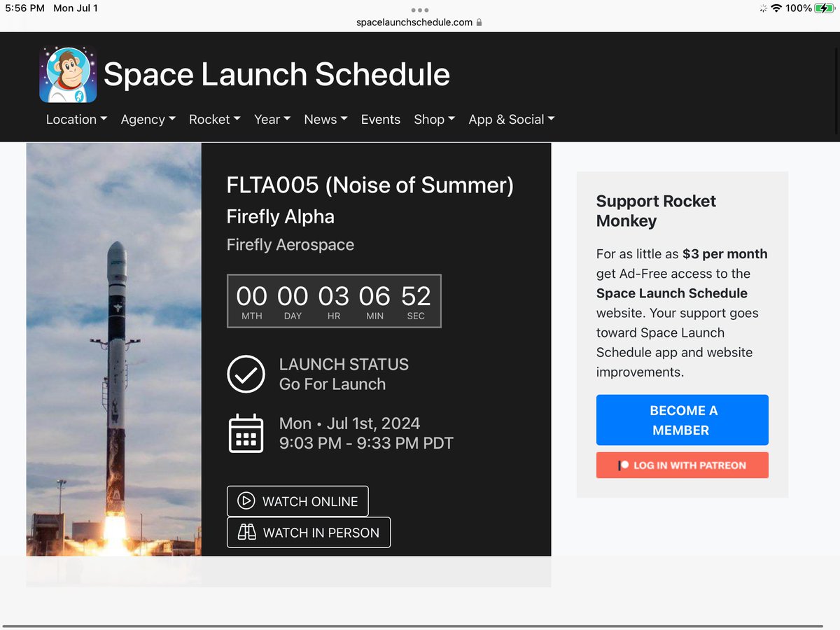Tap the battery icon in status bar
840x630 pixels.
coord(825,8)
